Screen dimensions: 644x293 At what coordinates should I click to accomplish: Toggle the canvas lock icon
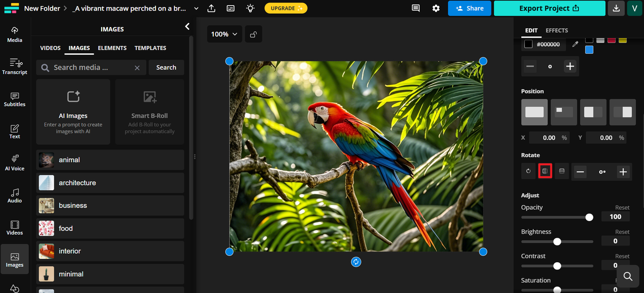point(254,34)
